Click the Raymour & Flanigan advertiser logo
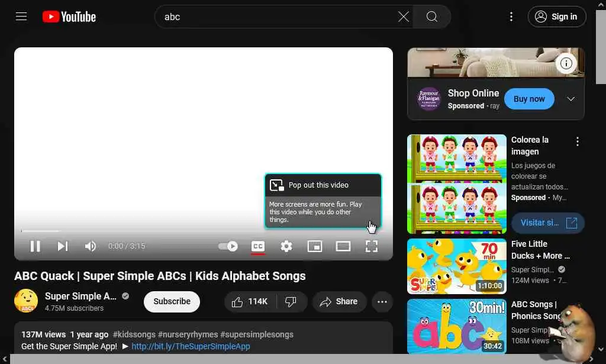This screenshot has height=364, width=606. 429,99
